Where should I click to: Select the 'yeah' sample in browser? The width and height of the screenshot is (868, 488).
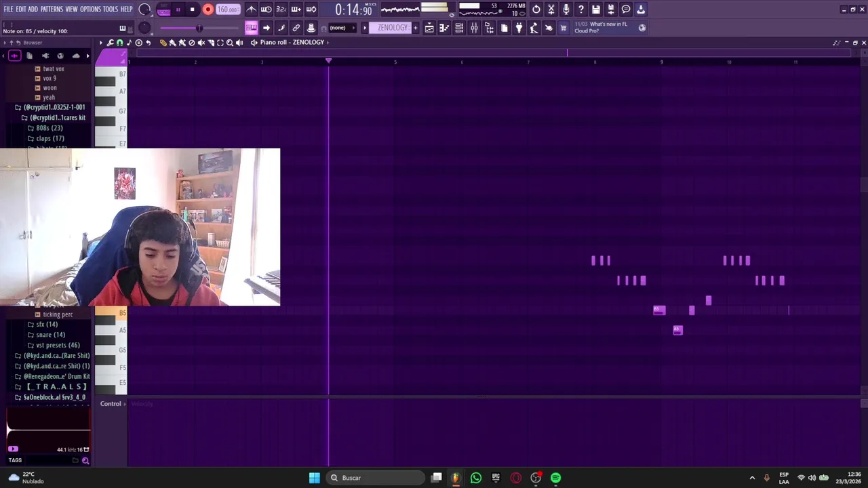(49, 97)
